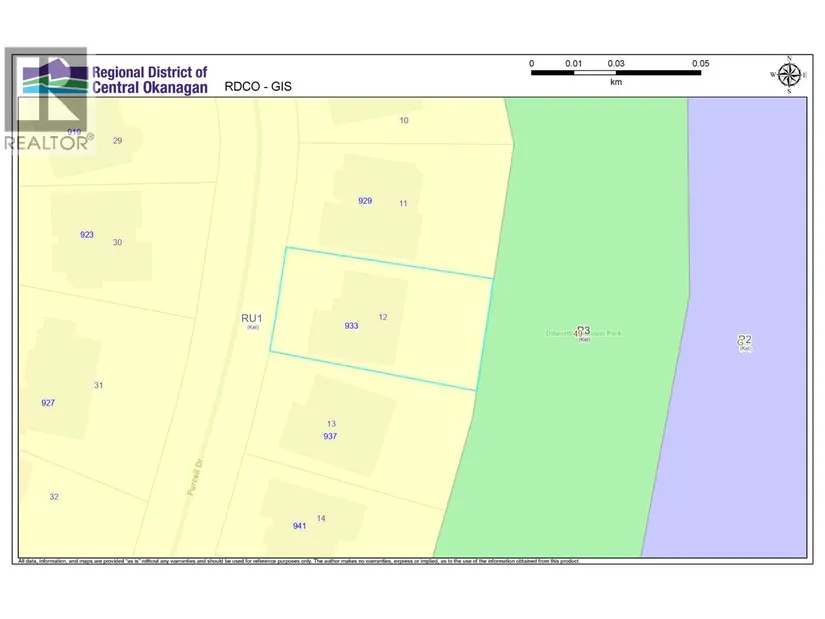Click the Dilworth Mountain Park P3 label
The width and height of the screenshot is (825, 619).
coord(583,332)
